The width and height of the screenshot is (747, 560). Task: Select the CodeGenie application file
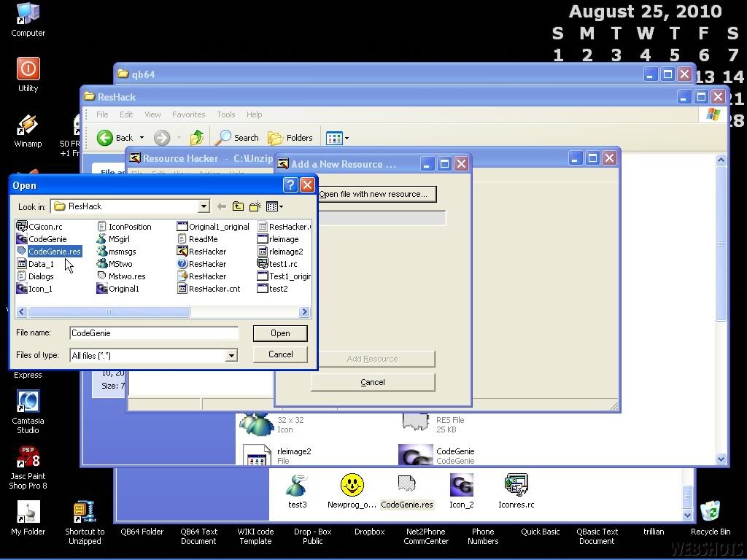click(x=42, y=239)
